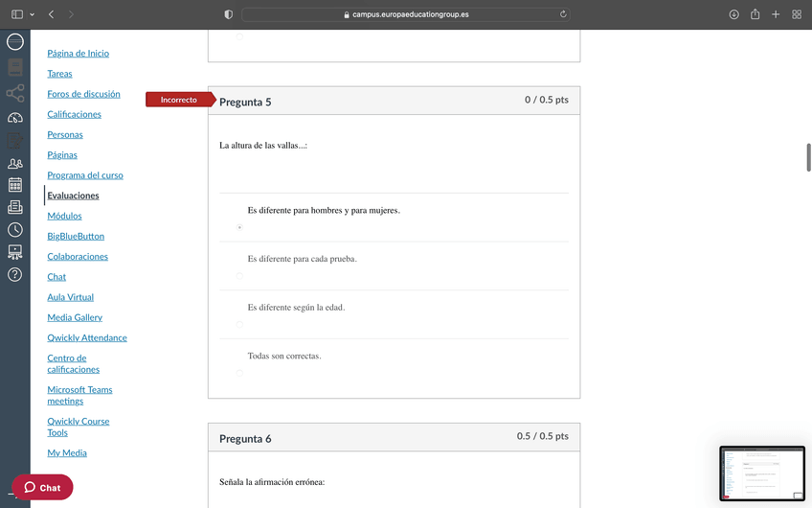This screenshot has height=508, width=812.
Task: Go back with Safari's back arrow
Action: [x=51, y=14]
